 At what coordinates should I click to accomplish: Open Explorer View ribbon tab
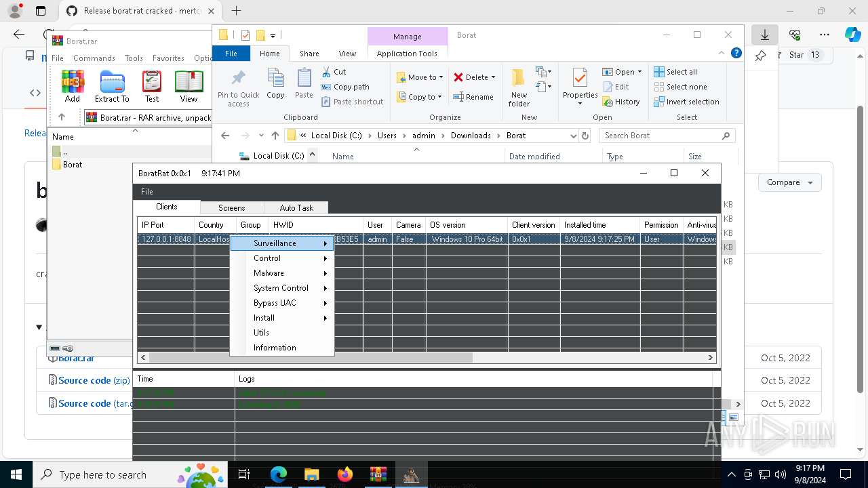pos(347,54)
